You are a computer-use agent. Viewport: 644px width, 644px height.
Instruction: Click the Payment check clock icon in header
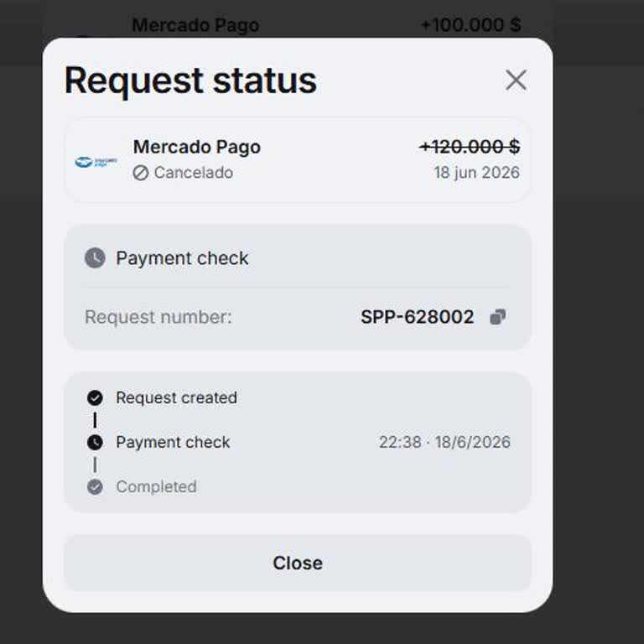coord(95,258)
